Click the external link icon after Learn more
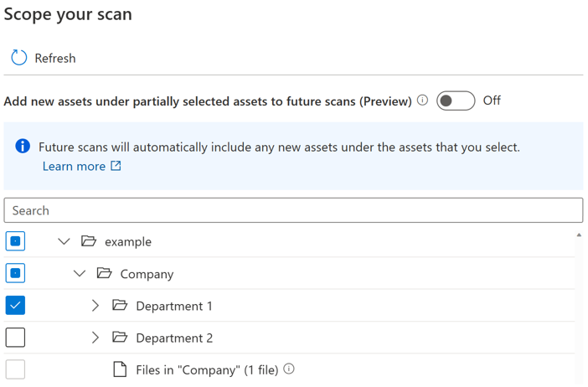Screen dimensions: 588x387 point(116,166)
